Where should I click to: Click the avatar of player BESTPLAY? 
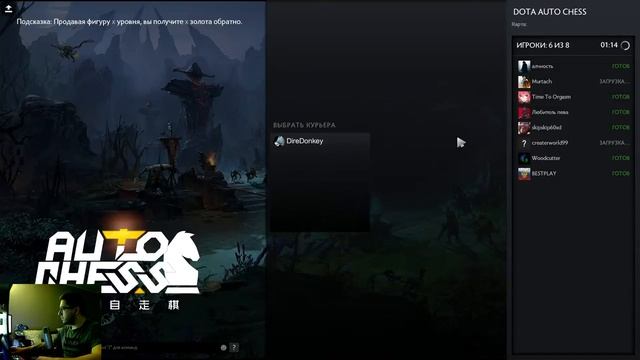(524, 173)
